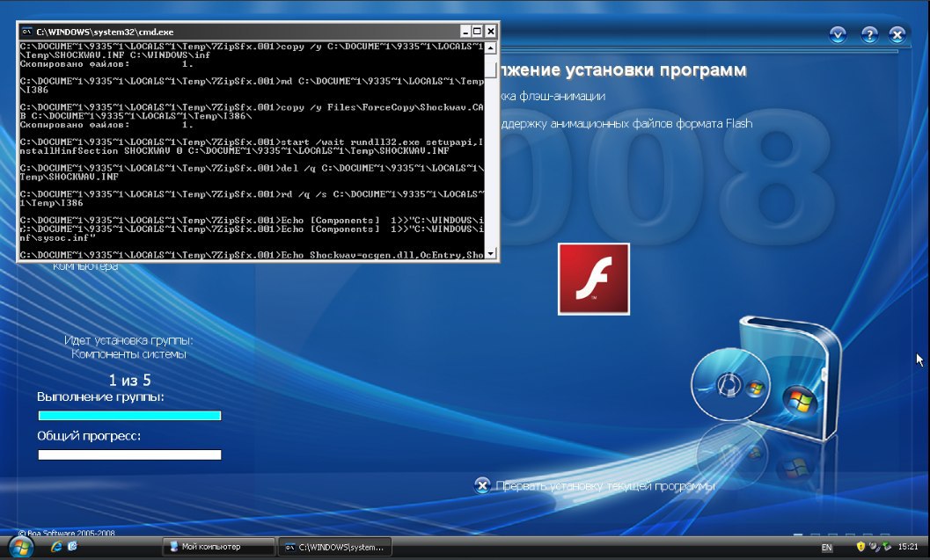Click the 'del /q' command line in cmd
Image resolution: width=930 pixels, height=560 pixels.
(x=252, y=172)
